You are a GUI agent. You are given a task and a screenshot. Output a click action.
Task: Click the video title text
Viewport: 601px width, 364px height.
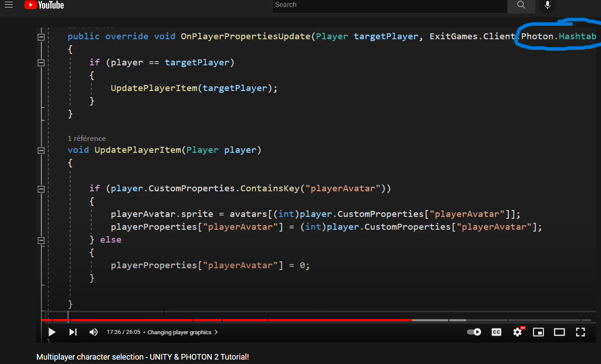pyautogui.click(x=143, y=357)
